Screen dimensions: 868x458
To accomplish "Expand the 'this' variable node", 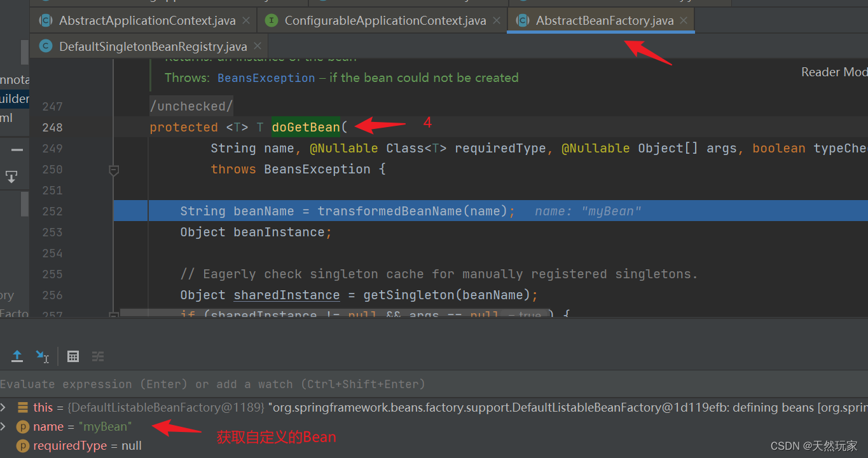I will pyautogui.click(x=4, y=407).
